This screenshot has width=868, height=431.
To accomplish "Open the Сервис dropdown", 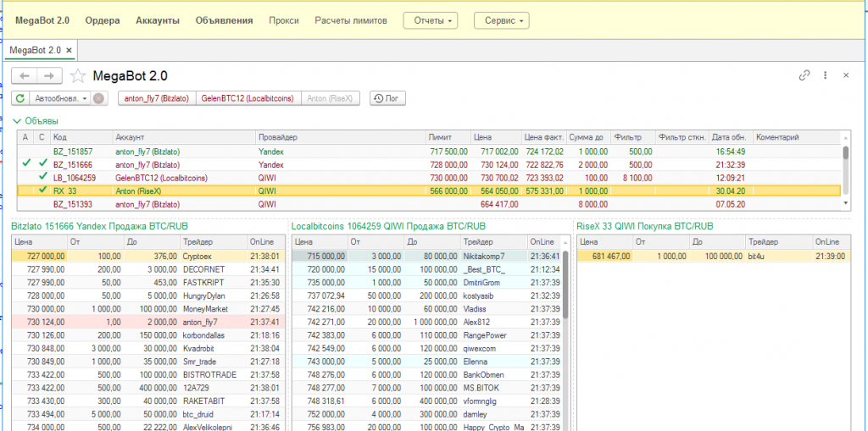I will 501,20.
